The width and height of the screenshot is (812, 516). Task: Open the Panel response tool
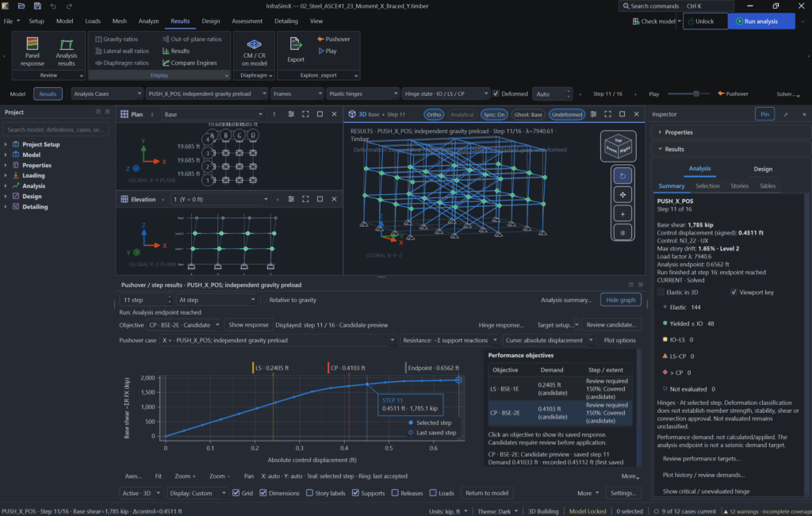32,52
